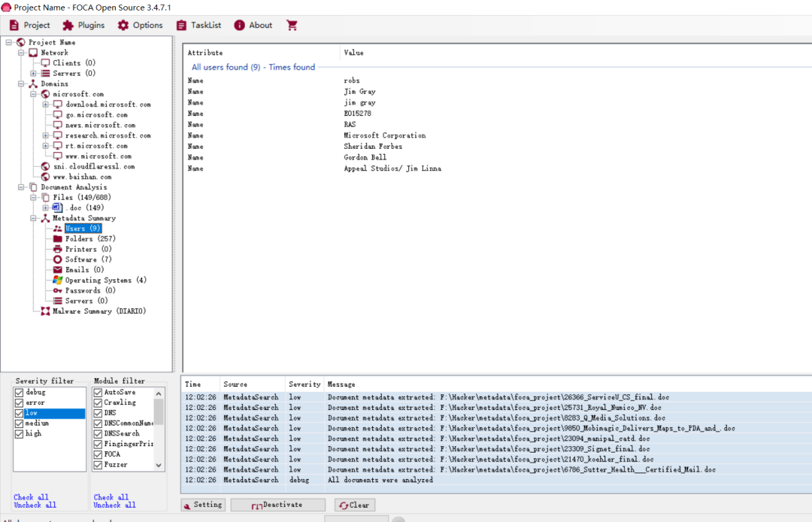The height and width of the screenshot is (522, 812).
Task: Click the Malware Summary (DIARIO) icon
Action: tap(46, 311)
